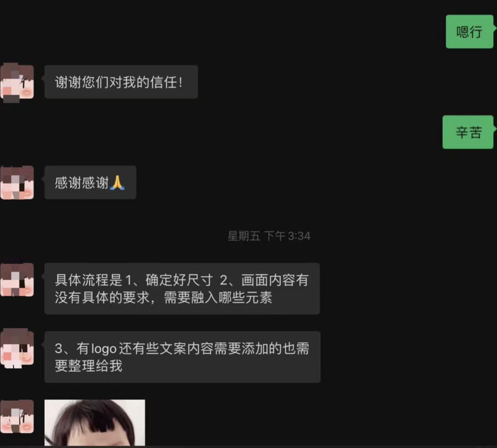Open avatar beside the photo message
Screen dimensions: 497x448
click(17, 417)
